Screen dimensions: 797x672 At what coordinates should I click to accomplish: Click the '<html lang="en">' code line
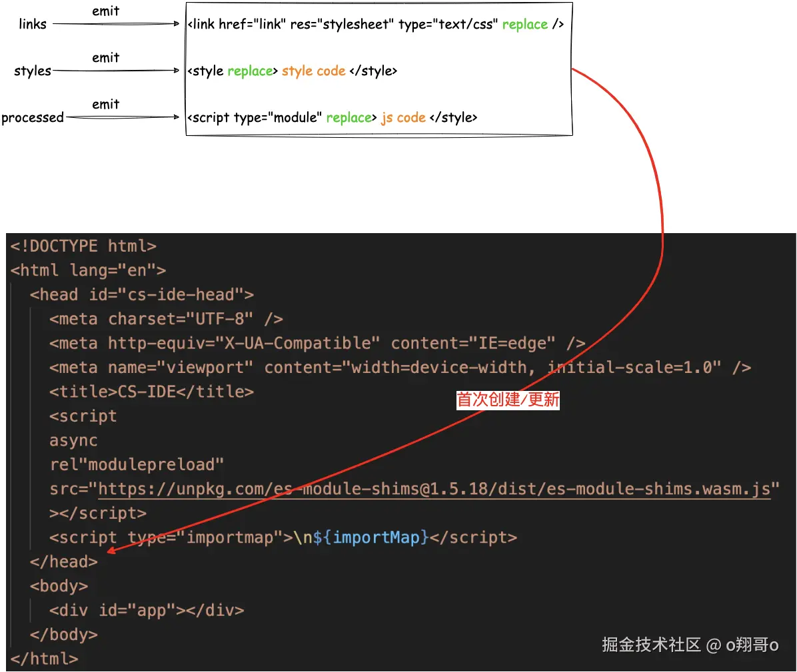(x=89, y=270)
